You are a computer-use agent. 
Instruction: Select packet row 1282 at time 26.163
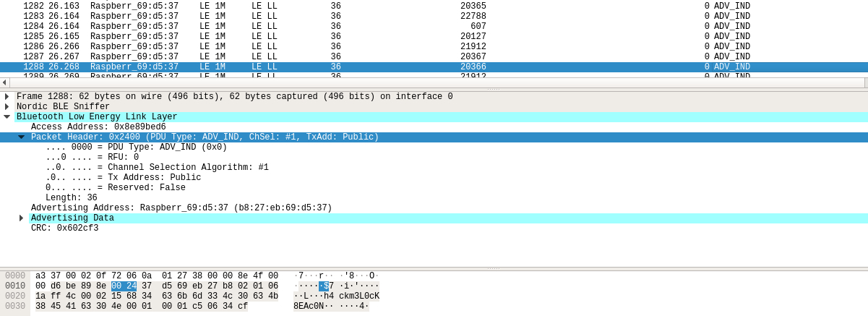tap(434, 6)
